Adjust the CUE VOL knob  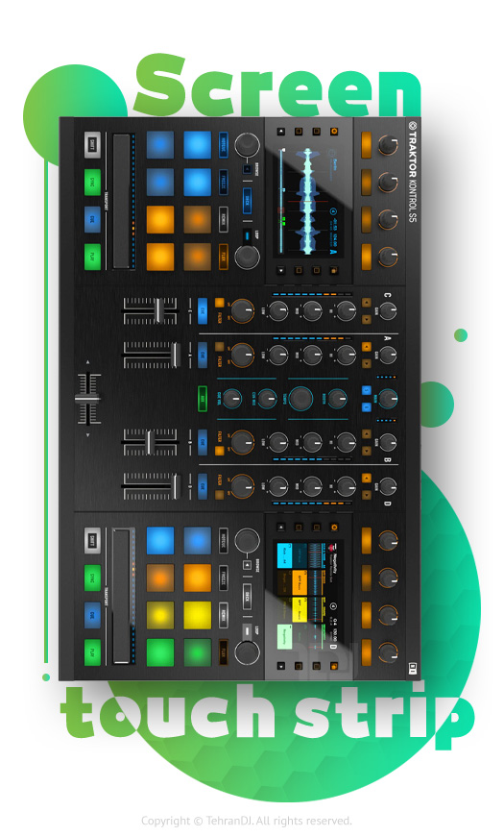(231, 398)
